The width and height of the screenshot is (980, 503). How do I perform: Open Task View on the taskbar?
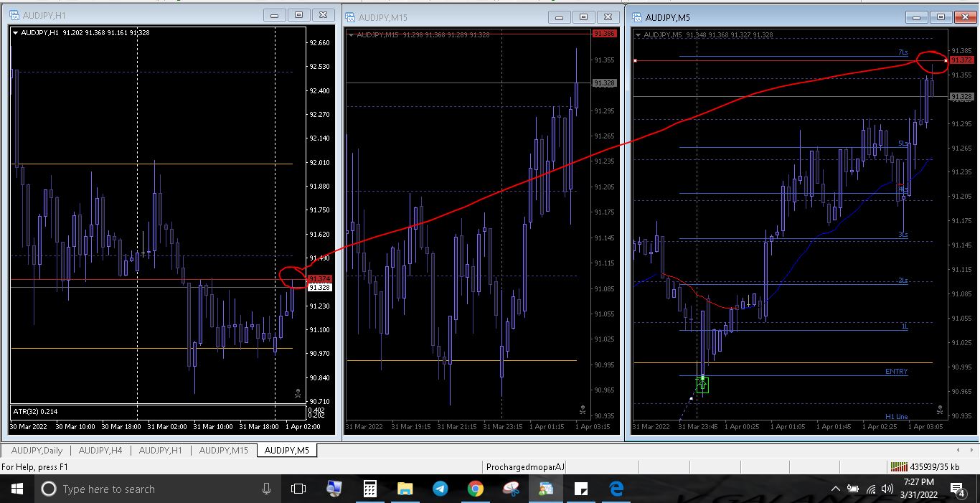click(x=298, y=489)
